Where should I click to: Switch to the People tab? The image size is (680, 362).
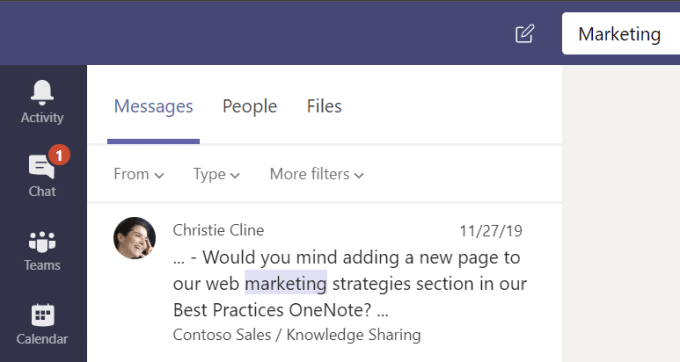[x=250, y=107]
